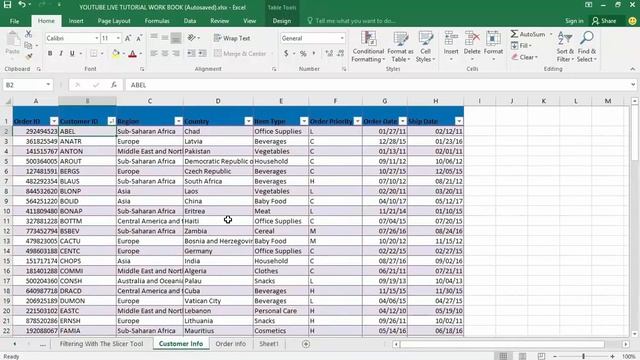
Task: Click the Format Painter brush icon
Action: coord(28,56)
